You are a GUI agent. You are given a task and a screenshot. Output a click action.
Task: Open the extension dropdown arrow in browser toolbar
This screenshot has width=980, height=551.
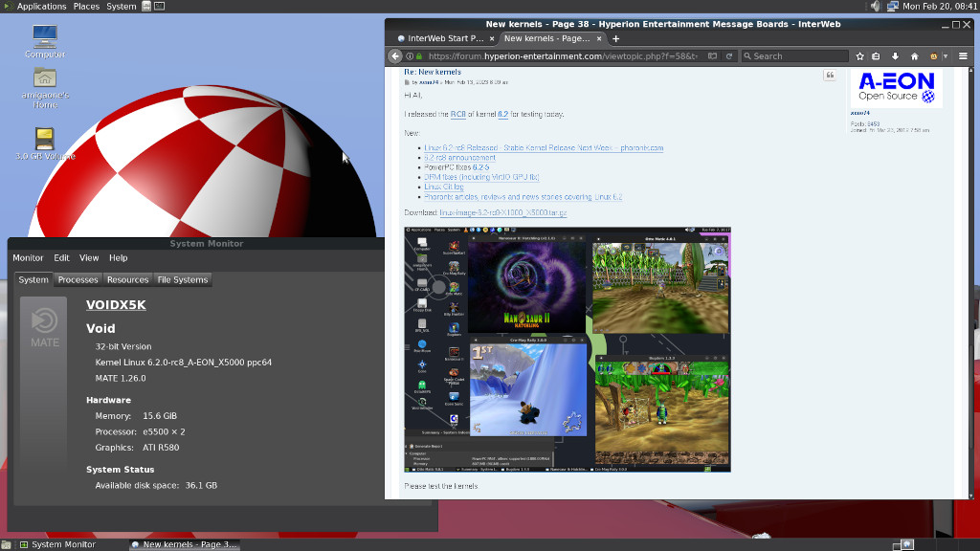click(x=945, y=56)
